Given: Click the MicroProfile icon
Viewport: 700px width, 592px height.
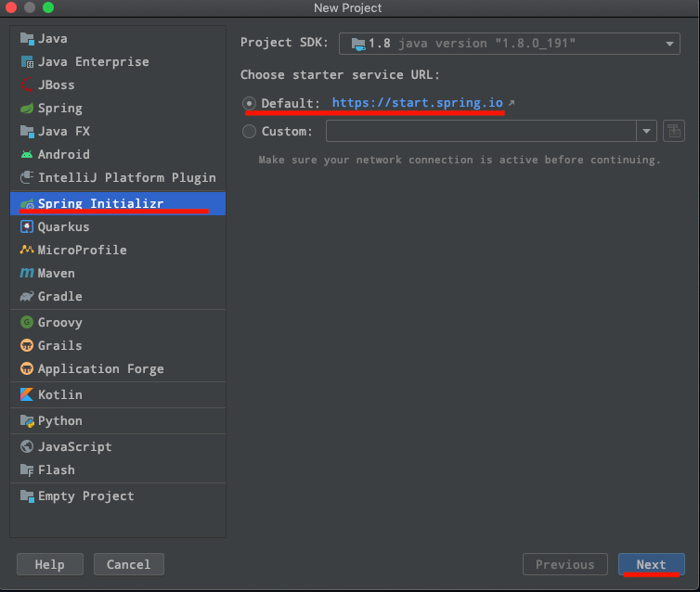Looking at the screenshot, I should tap(27, 250).
